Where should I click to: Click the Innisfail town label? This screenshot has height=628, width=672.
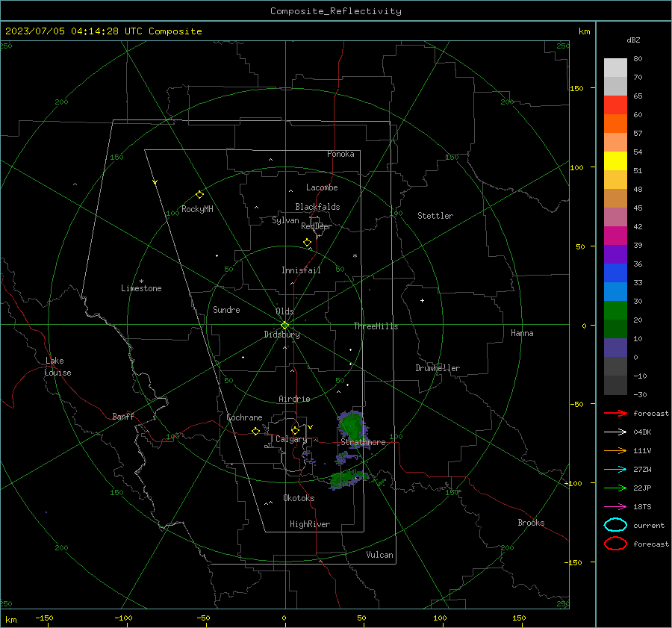coord(301,270)
